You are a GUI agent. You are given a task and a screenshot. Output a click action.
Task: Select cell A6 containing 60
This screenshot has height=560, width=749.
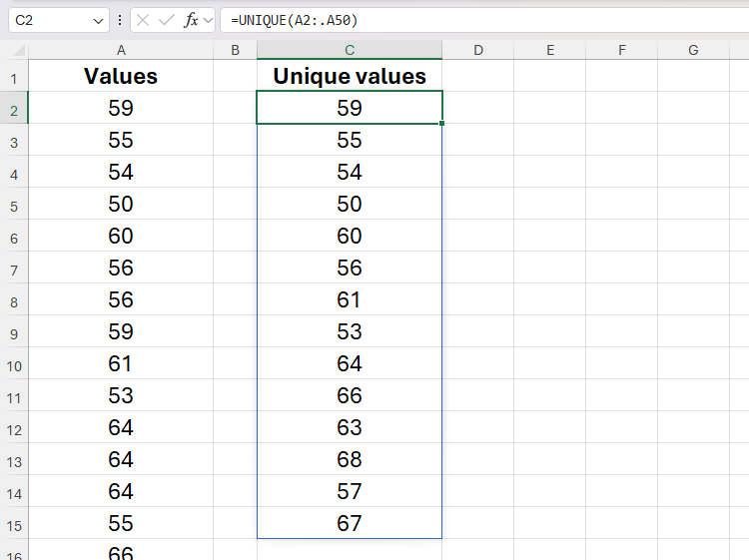click(x=121, y=237)
